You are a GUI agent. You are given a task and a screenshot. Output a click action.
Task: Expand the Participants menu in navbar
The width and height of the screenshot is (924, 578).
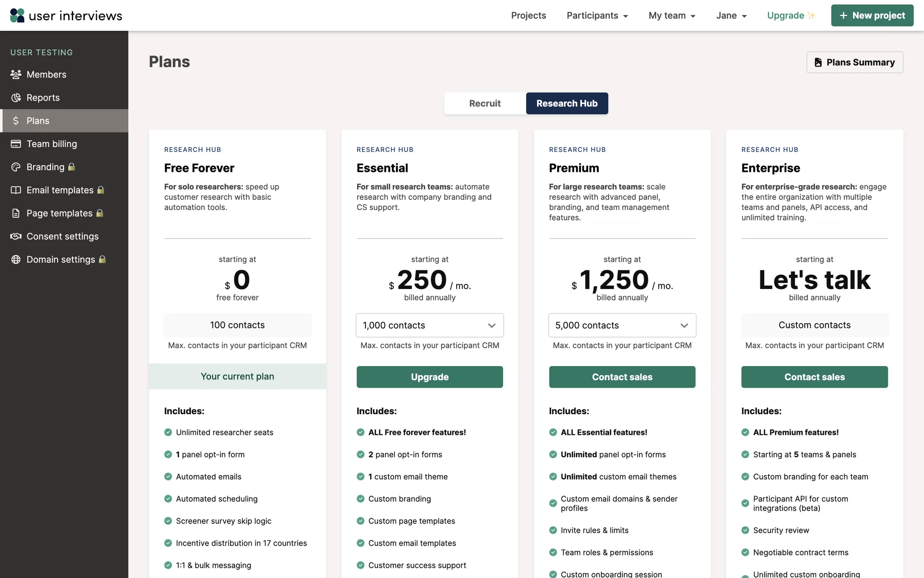click(x=597, y=15)
